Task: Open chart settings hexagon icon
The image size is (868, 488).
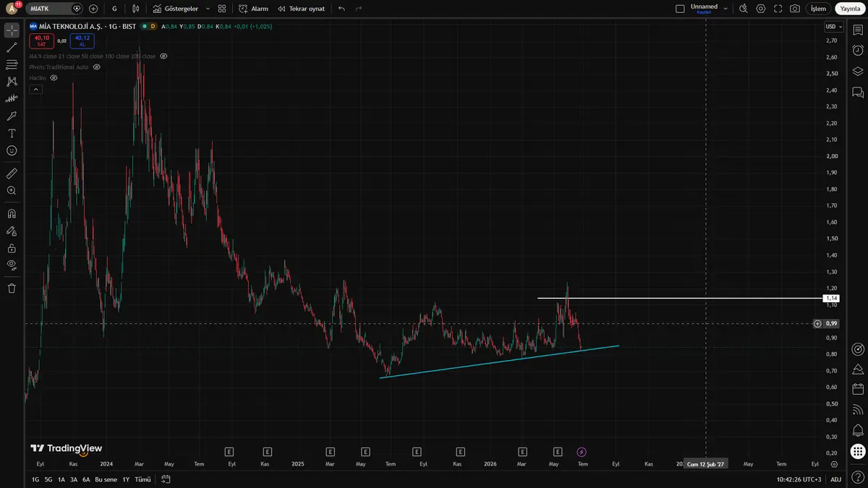Action: (x=760, y=9)
